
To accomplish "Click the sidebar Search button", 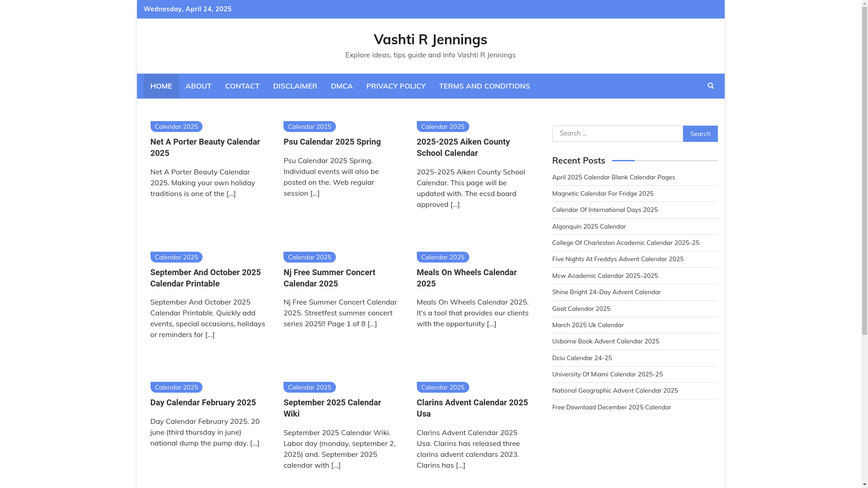I will tap(700, 134).
